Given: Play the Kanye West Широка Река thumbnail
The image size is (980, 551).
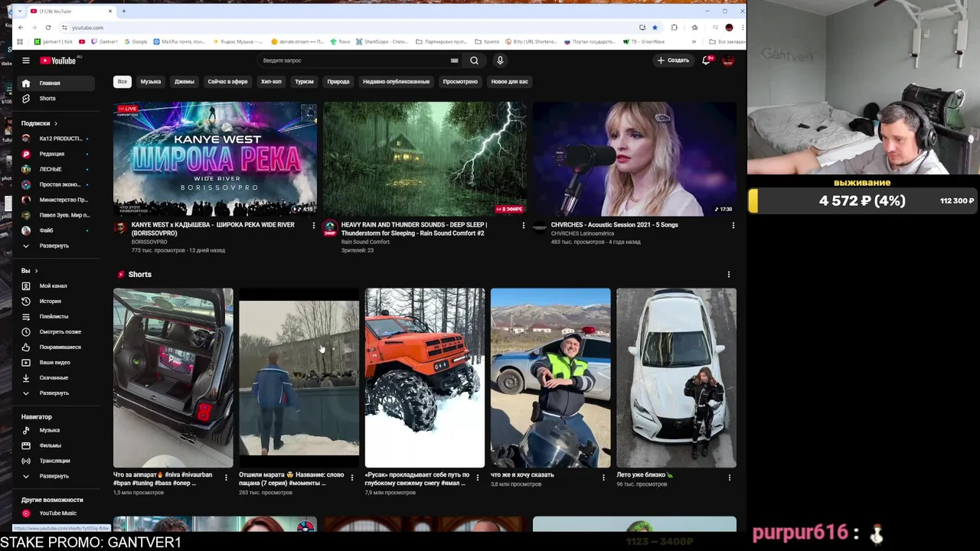Looking at the screenshot, I should click(x=215, y=159).
